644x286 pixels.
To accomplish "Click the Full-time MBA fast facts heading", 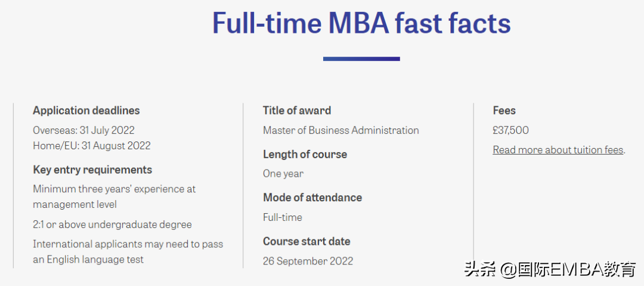I will pos(361,23).
